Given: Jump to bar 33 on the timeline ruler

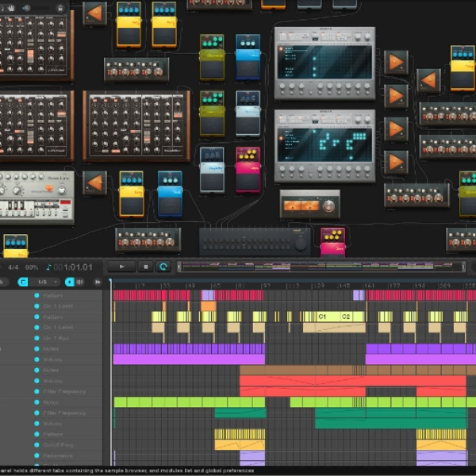Looking at the screenshot, I should (x=166, y=286).
